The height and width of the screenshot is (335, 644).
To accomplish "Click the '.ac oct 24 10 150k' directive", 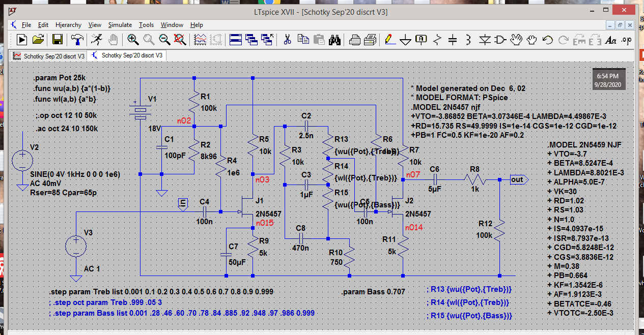I will point(66,129).
